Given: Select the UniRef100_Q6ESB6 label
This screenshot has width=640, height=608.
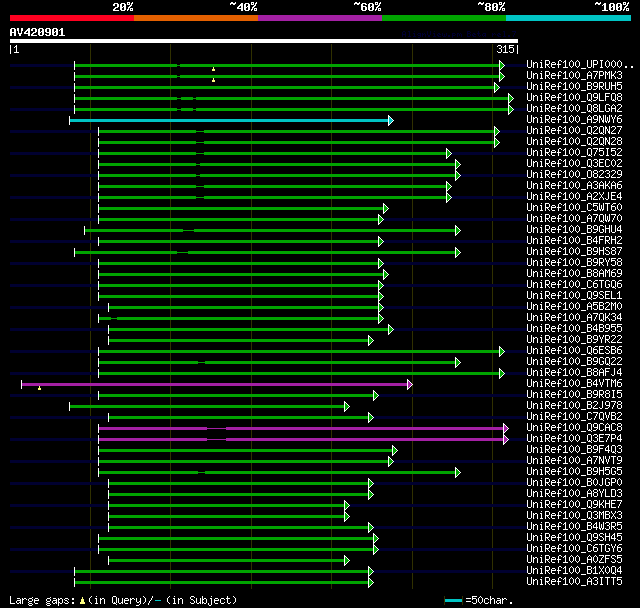Looking at the screenshot, I should pos(574,351).
